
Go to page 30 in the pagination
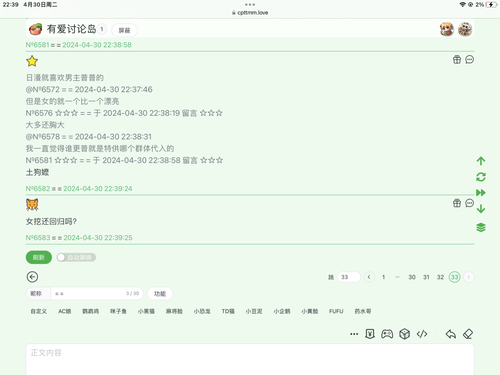pyautogui.click(x=412, y=277)
